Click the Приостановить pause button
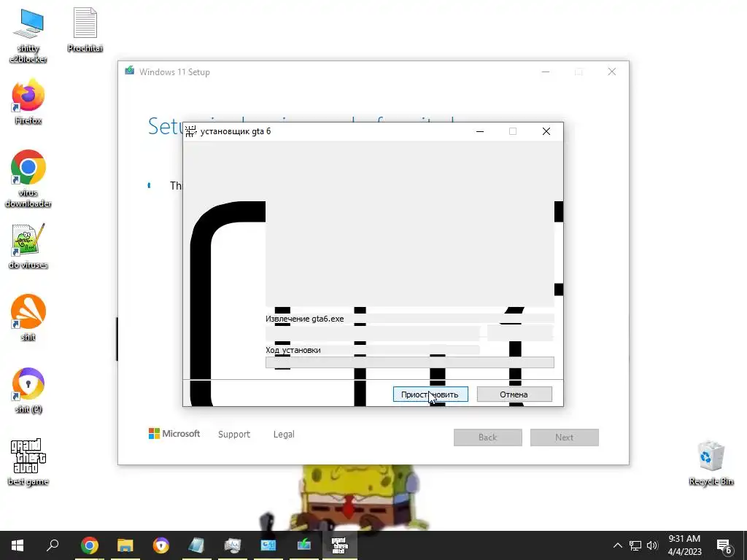This screenshot has width=747, height=560. click(430, 394)
